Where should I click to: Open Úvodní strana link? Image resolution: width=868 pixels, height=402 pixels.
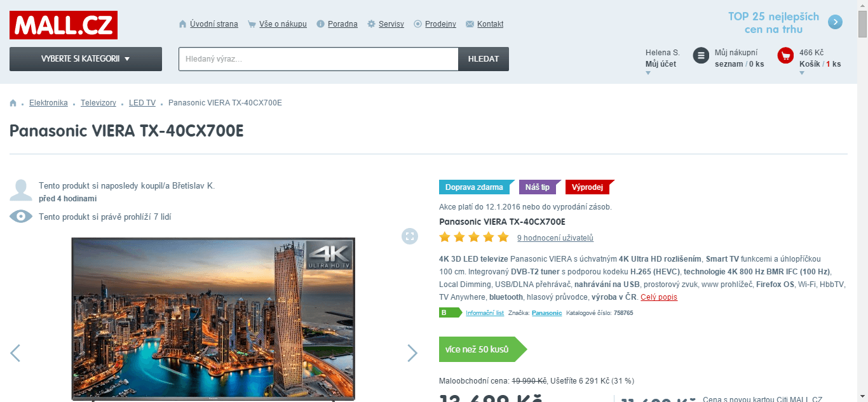coord(214,24)
